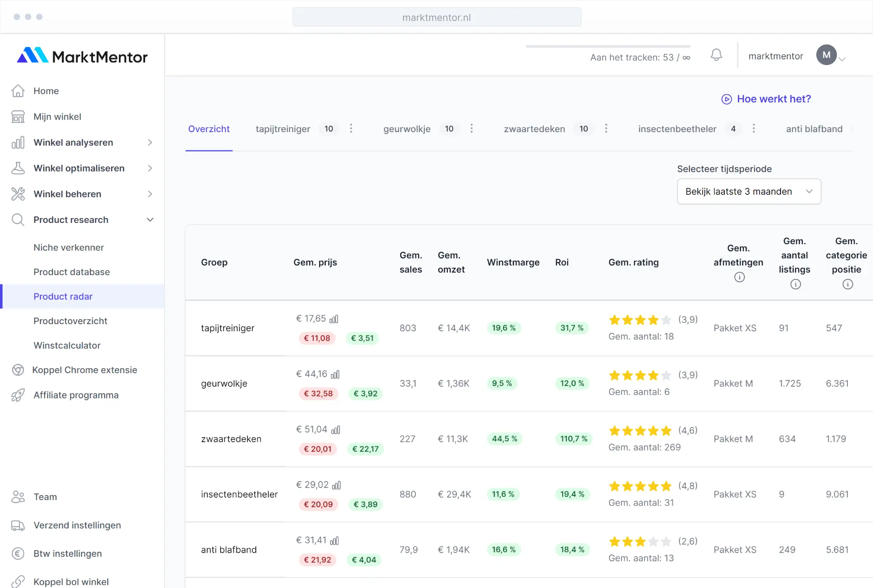Open three-dot menu for geurwolkje tab
The width and height of the screenshot is (873, 588).
coord(471,129)
